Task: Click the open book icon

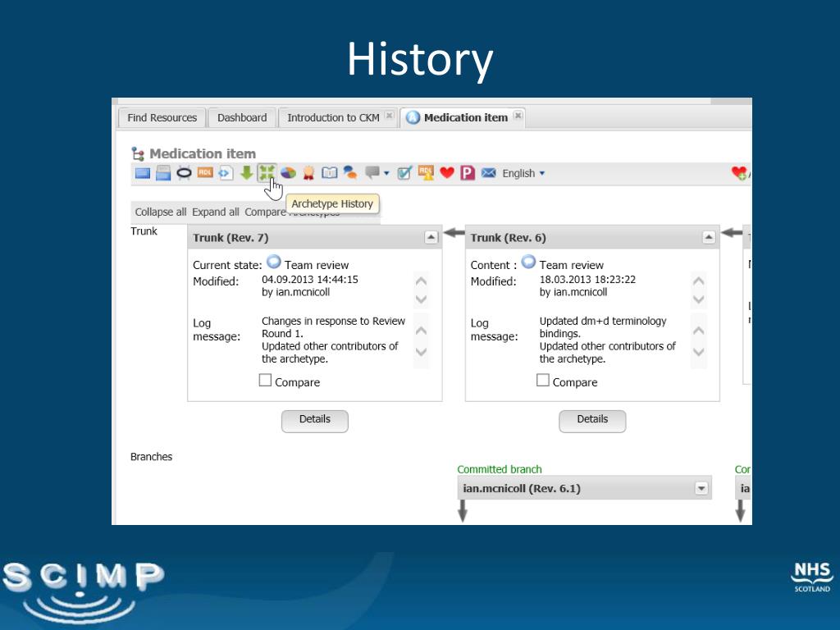Action: click(x=330, y=173)
